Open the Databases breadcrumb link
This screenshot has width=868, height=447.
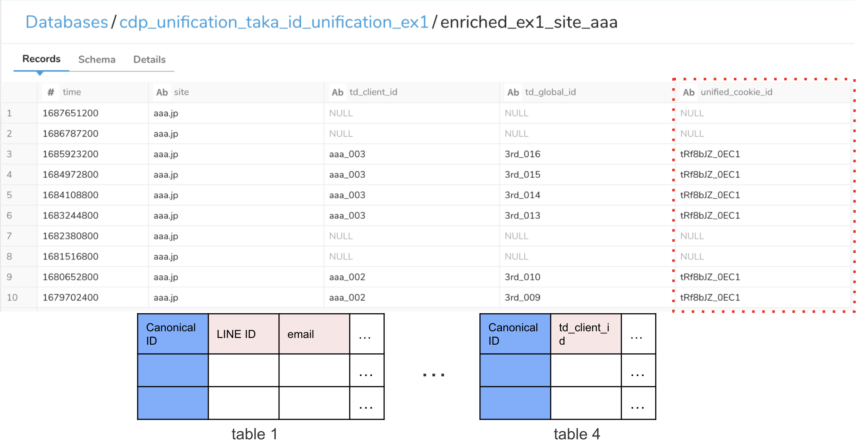(x=67, y=22)
